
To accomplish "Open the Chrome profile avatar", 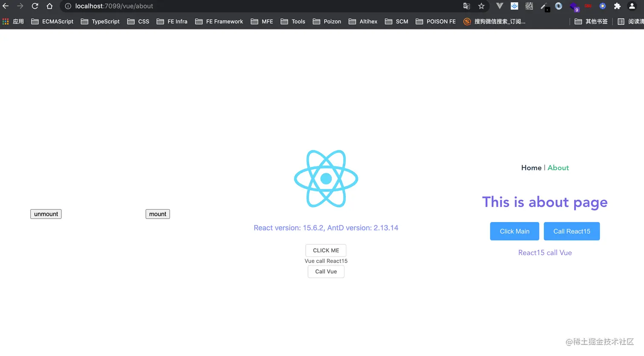I will (632, 6).
